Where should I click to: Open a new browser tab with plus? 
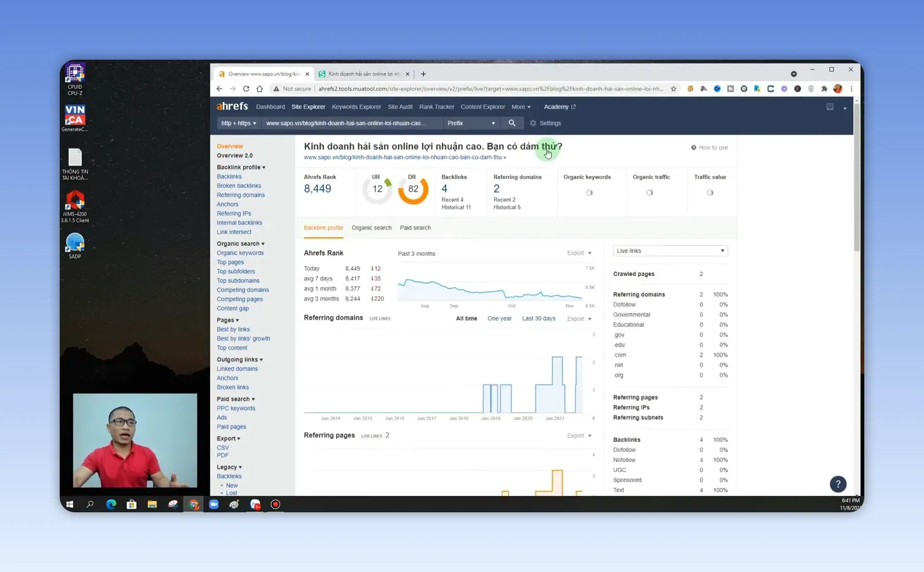coord(423,74)
